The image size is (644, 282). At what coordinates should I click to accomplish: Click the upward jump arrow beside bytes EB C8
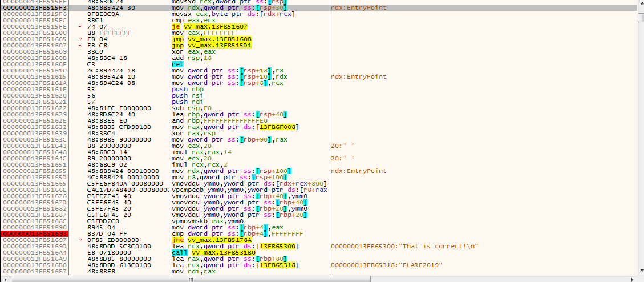pos(80,45)
